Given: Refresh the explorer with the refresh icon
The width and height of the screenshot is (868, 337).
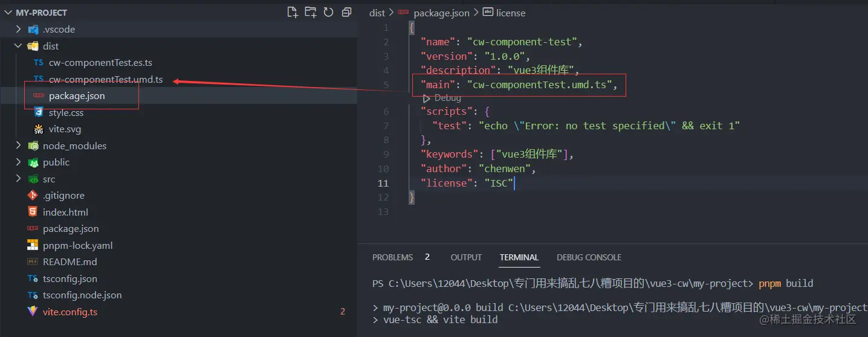Looking at the screenshot, I should [328, 12].
